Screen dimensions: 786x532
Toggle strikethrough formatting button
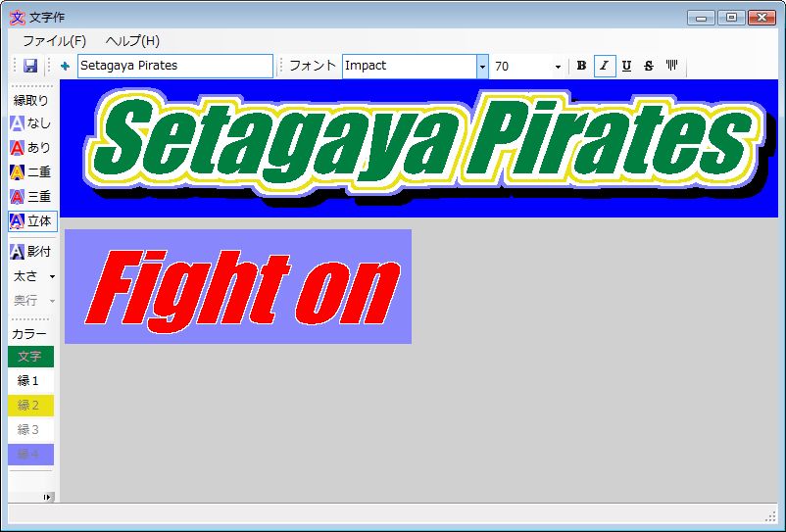[649, 66]
